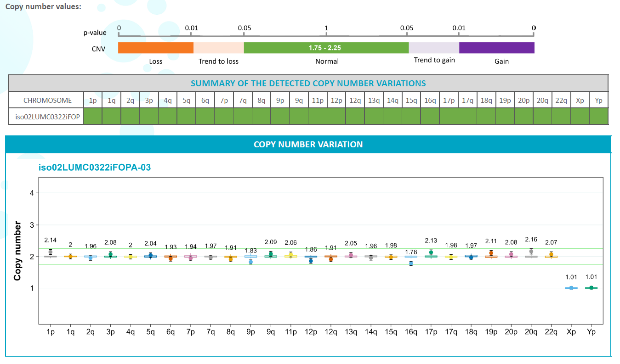
Task: Select the 20q data point labeled 2.16
Action: 531,251
